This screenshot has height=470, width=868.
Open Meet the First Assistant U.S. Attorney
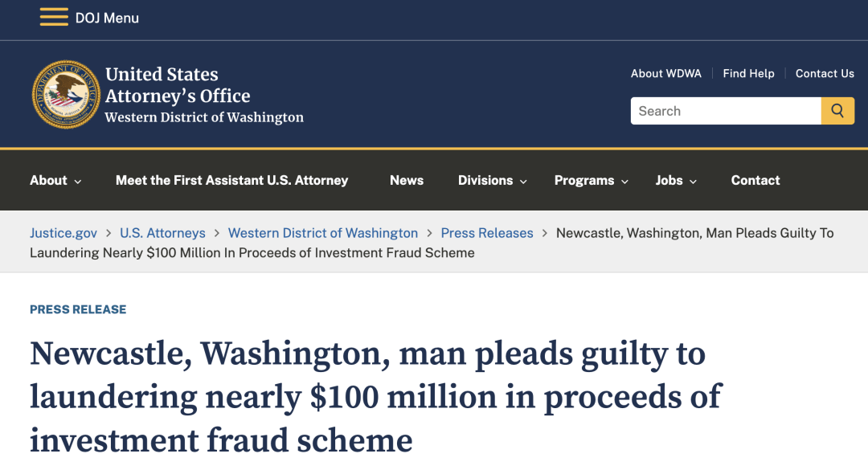click(231, 180)
